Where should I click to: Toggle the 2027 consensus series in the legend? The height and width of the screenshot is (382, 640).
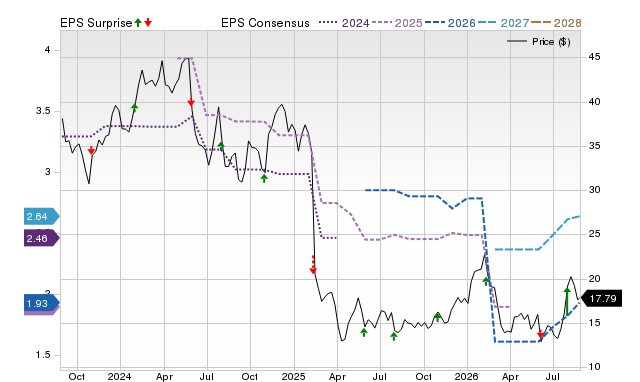pos(503,23)
